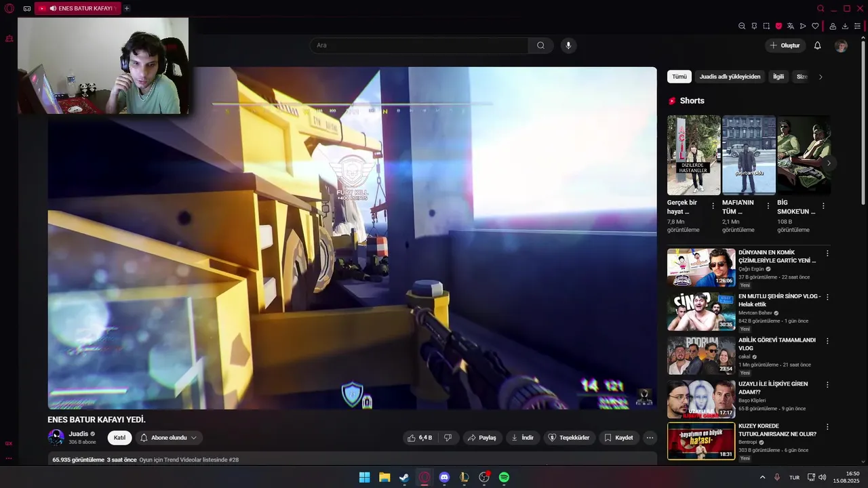Show next Shorts with right arrow
The width and height of the screenshot is (868, 488).
pyautogui.click(x=829, y=163)
